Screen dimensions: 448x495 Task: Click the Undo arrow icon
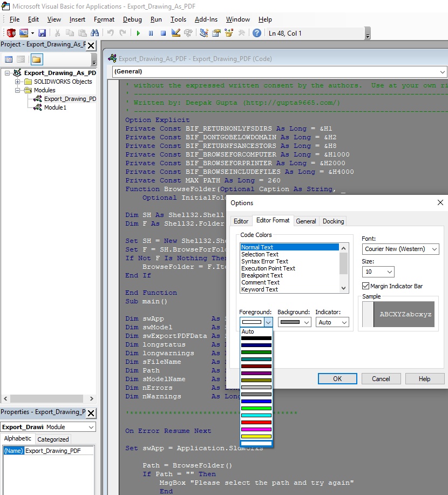coord(110,33)
